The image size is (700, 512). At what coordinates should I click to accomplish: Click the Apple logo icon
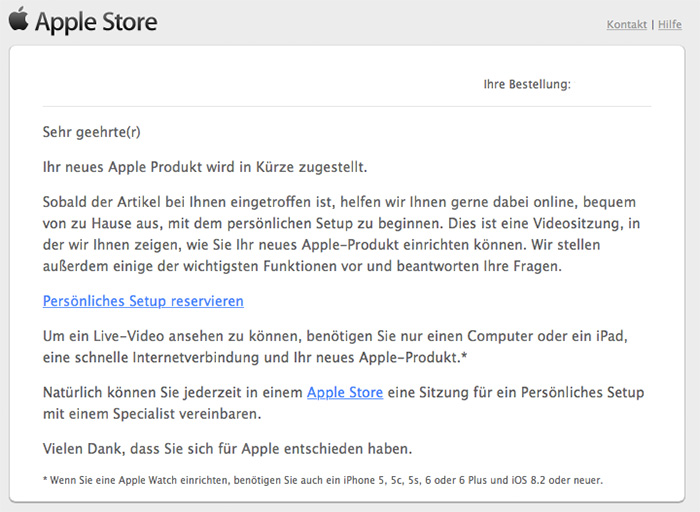(x=19, y=20)
